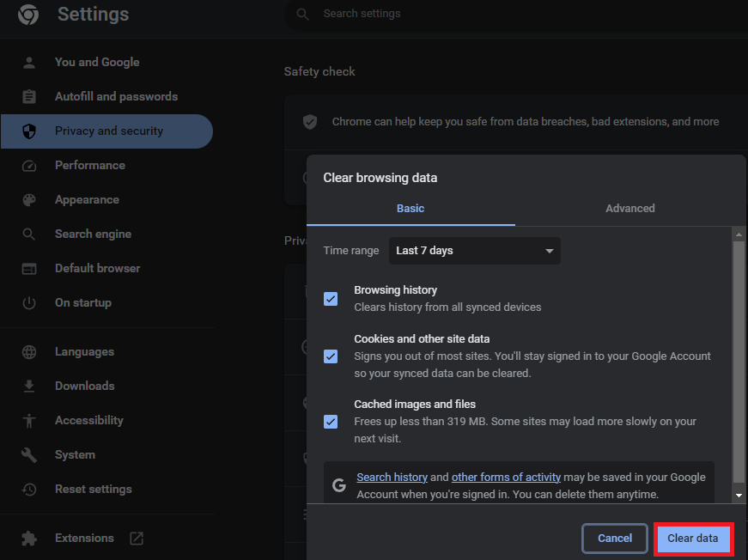Switch to the Advanced tab
The height and width of the screenshot is (560, 748).
[629, 209]
